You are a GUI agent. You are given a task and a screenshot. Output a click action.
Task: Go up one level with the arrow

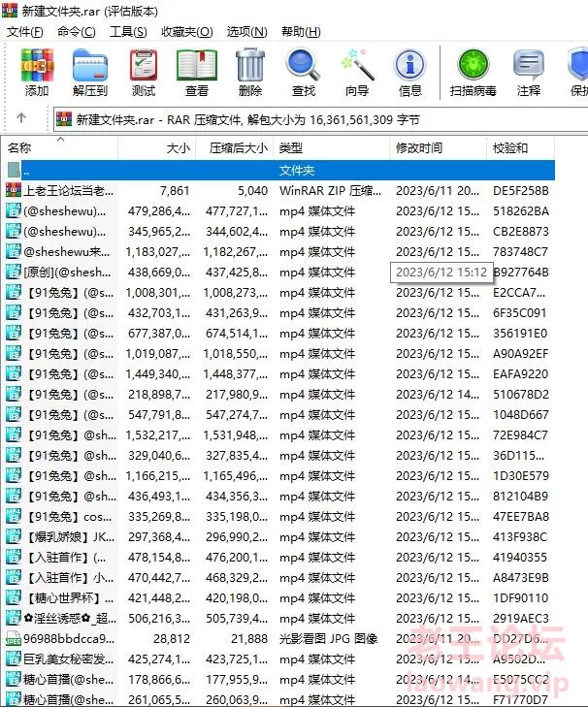tap(21, 118)
